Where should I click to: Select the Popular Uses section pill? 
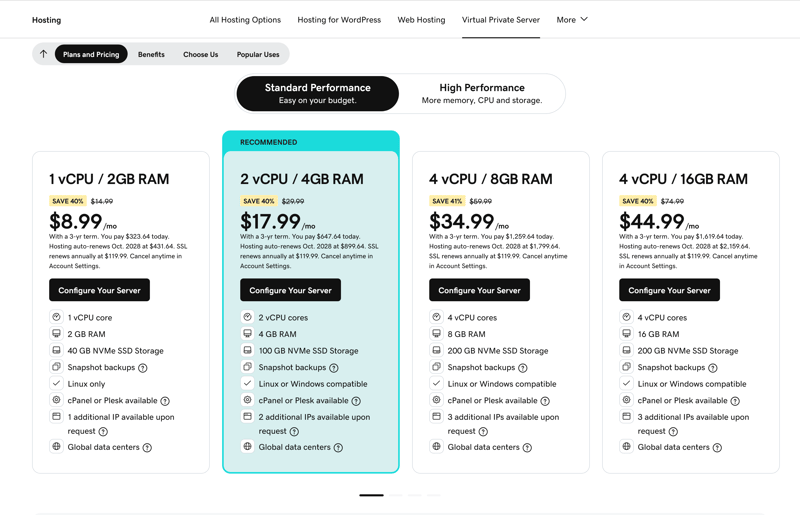(258, 54)
